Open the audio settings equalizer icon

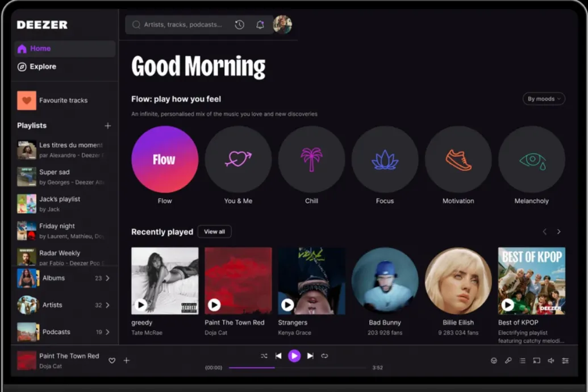click(x=565, y=361)
